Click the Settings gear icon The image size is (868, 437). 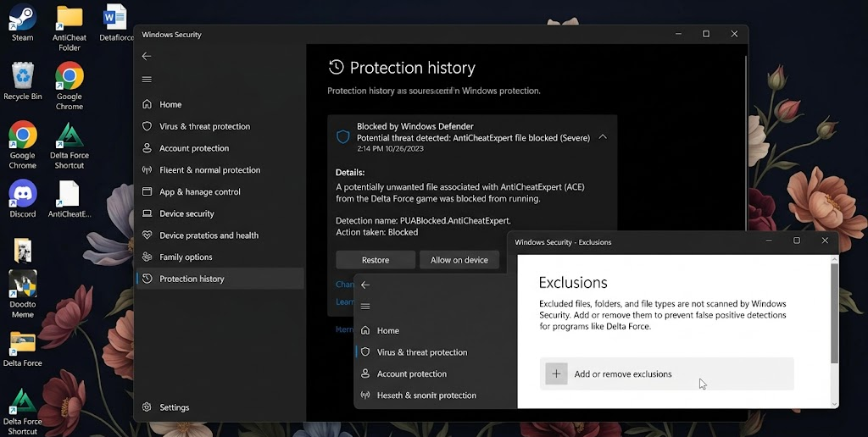147,407
